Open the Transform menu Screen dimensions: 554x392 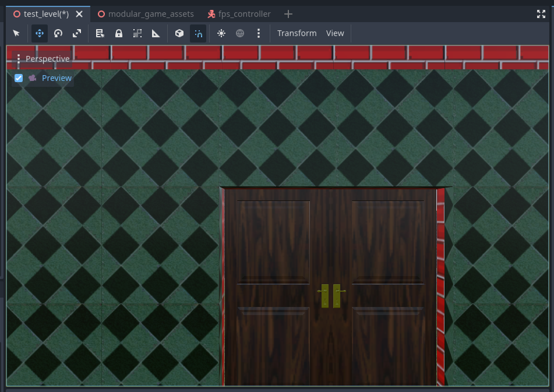[x=297, y=33]
